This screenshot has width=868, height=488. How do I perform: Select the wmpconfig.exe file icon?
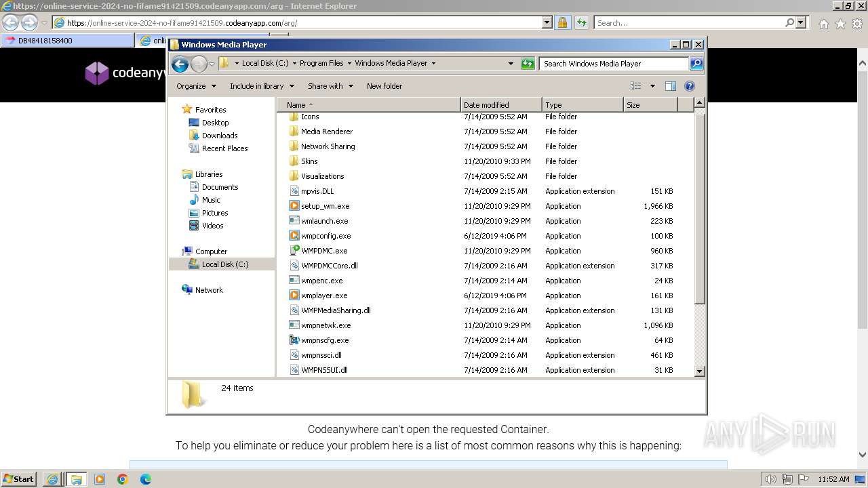click(294, 236)
